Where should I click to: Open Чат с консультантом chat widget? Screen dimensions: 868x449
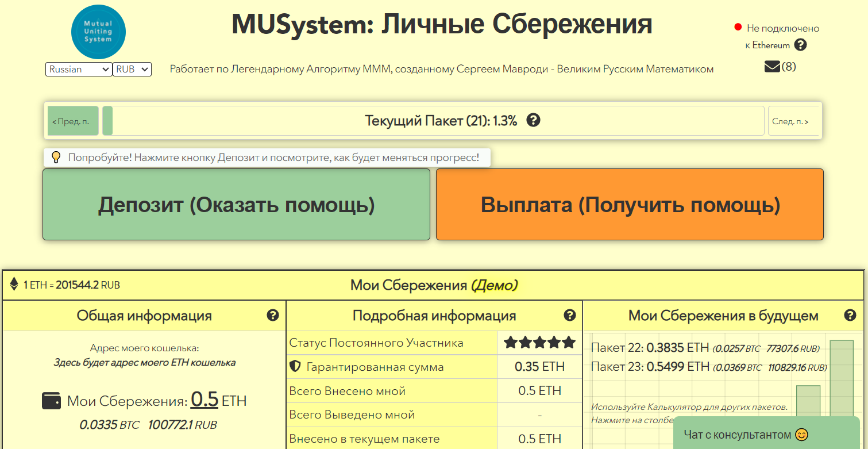[x=767, y=434]
